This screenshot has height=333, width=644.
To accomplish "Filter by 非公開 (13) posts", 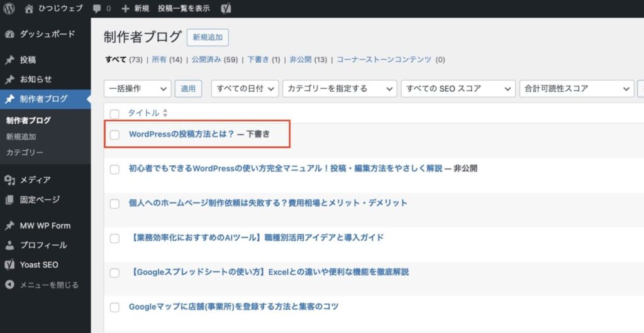I will (308, 60).
